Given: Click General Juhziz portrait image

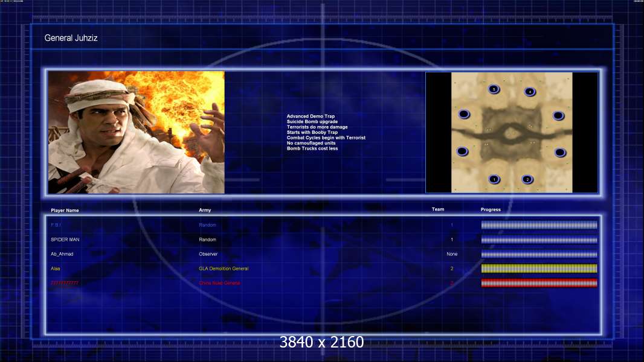Looking at the screenshot, I should point(137,132).
